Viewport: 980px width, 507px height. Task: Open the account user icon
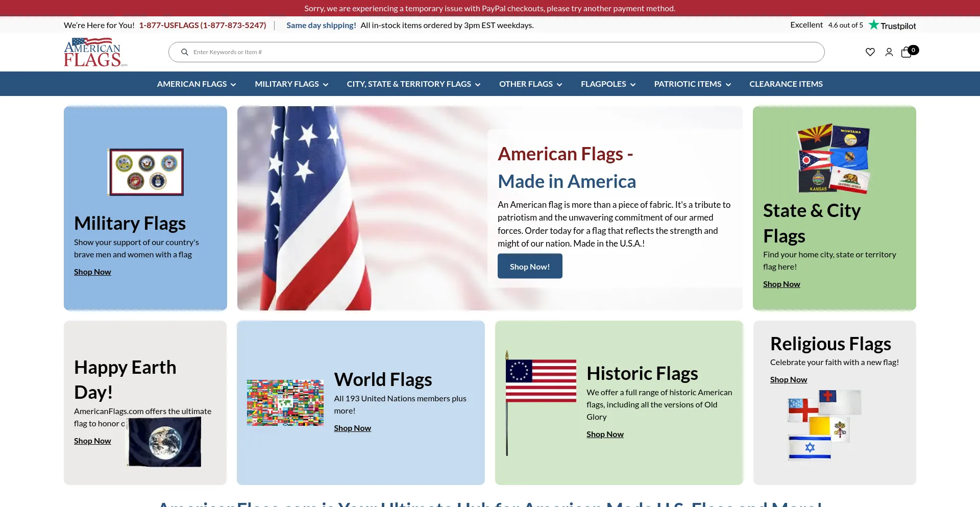coord(889,52)
